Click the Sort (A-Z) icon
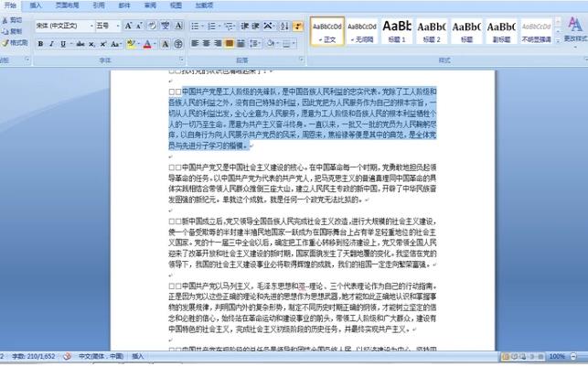 284,26
